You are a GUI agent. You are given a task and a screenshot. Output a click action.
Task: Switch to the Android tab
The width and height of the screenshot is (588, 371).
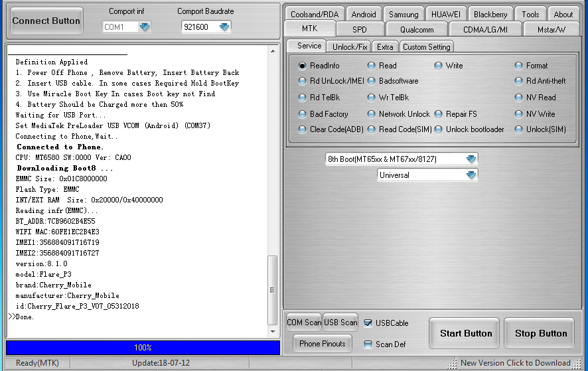pyautogui.click(x=364, y=14)
